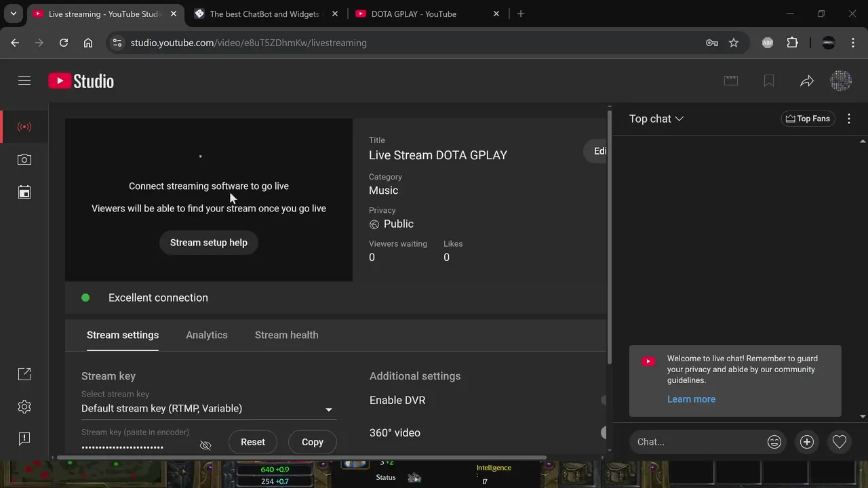
Task: Expand the Top chat dropdown
Action: 656,119
